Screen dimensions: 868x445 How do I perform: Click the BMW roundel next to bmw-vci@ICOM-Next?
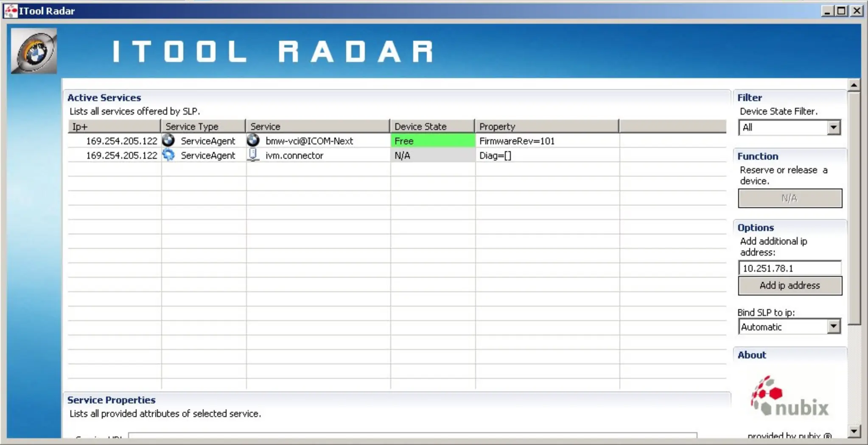tap(253, 141)
